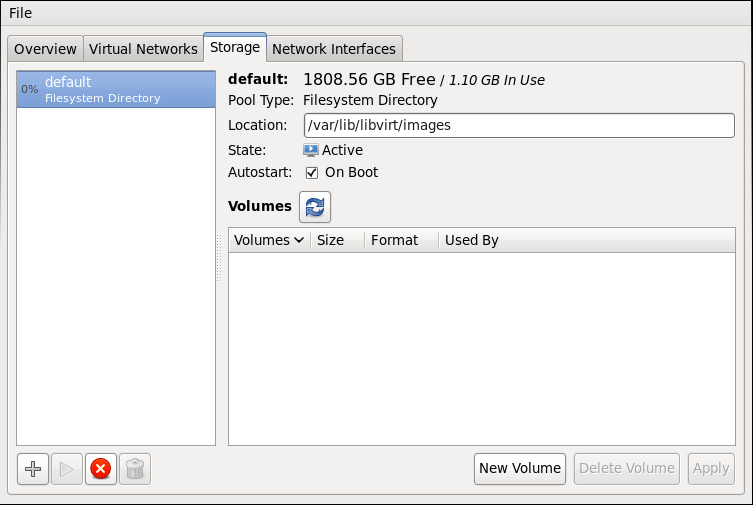Toggle the On Boot autostart checkbox

(x=312, y=172)
